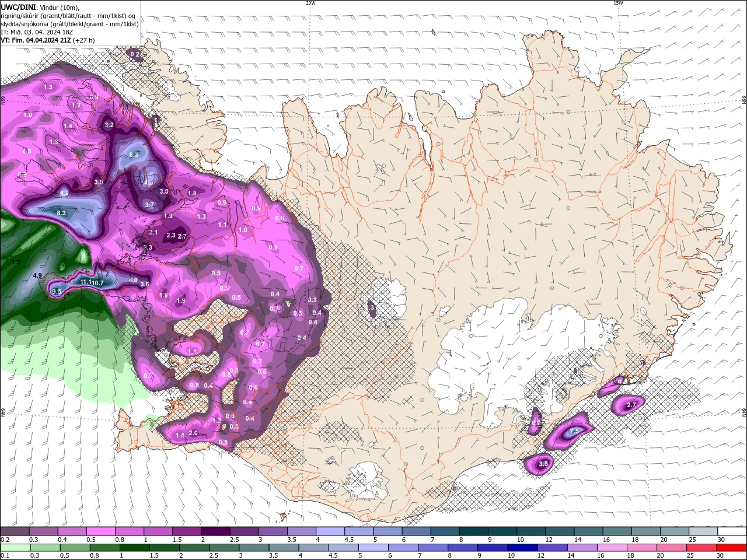Select the 3.7 value label

149,205
